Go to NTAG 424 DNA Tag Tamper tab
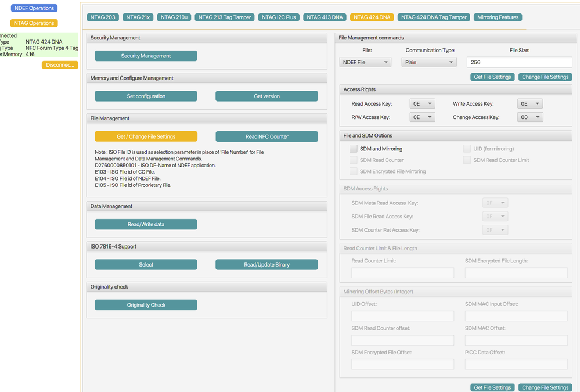580x392 pixels. click(434, 17)
